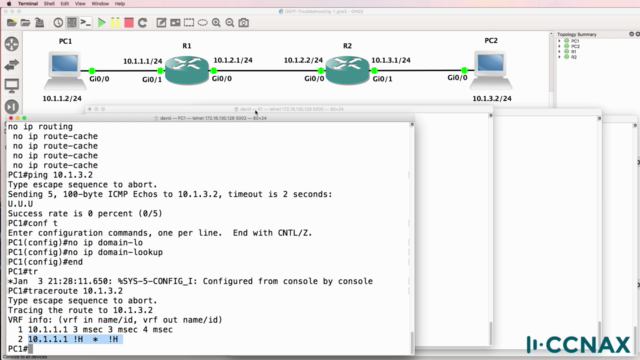Browse security devices sidebar icon
The image size is (640, 360).
(12, 107)
